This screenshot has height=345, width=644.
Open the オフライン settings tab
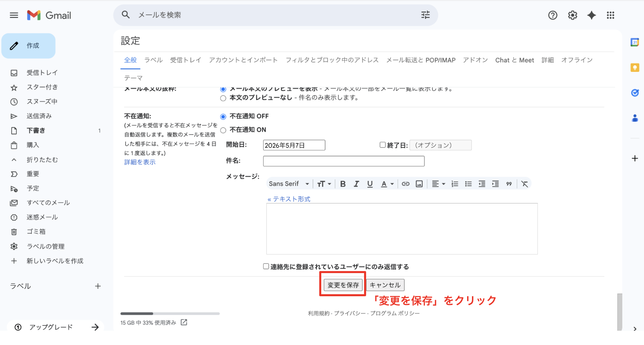[x=577, y=60]
